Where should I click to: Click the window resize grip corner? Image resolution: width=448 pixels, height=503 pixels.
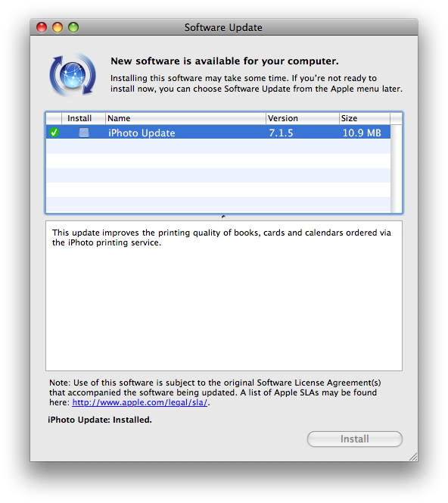[413, 457]
